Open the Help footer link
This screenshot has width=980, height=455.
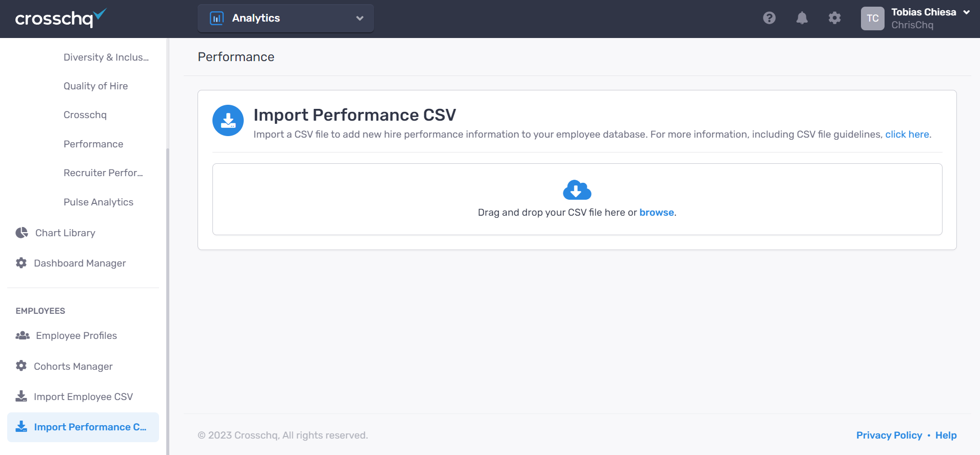pos(946,435)
